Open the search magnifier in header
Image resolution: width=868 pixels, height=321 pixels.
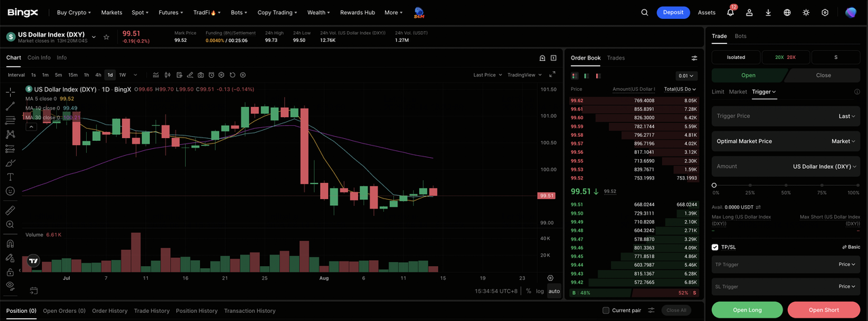click(645, 12)
